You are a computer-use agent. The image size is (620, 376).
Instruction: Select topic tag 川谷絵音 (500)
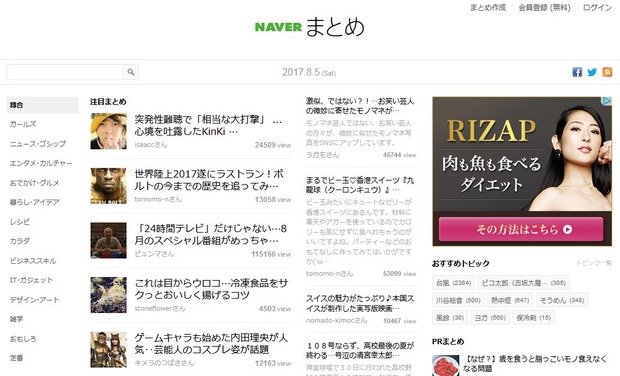[x=458, y=300]
